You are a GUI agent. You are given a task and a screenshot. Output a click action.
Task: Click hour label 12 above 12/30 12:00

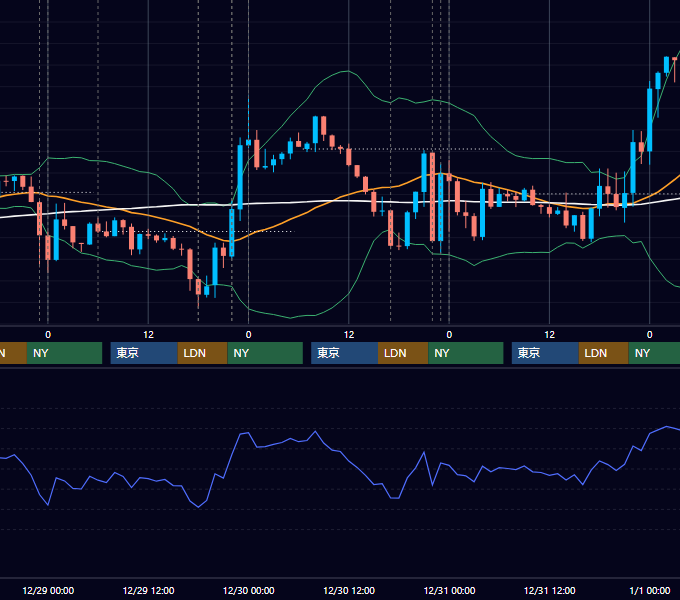(349, 335)
